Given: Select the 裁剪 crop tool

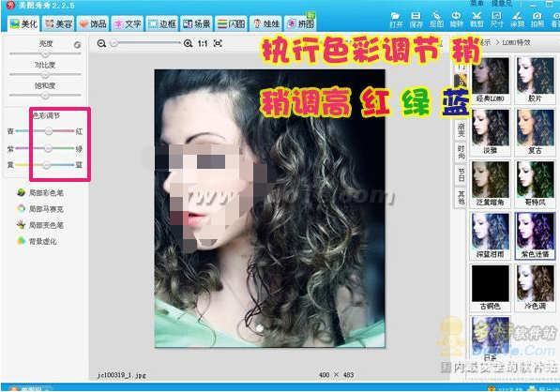Looking at the screenshot, I should coord(477,20).
